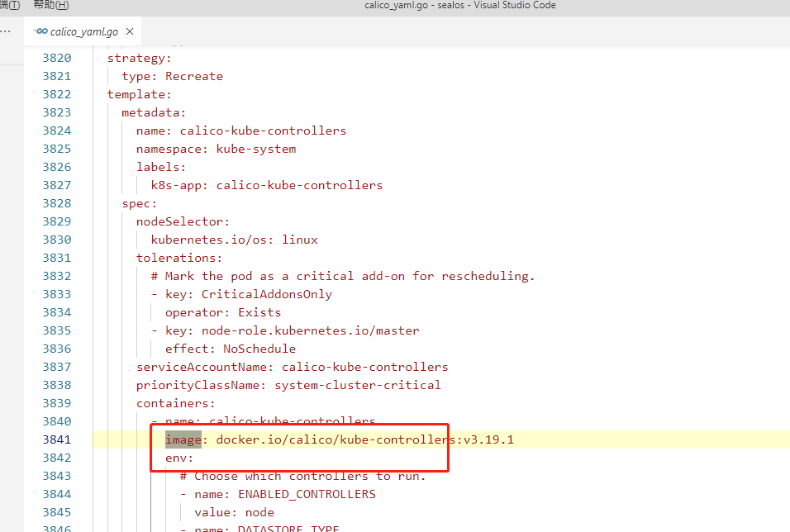Click line number 3820 in the gutter

(x=55, y=57)
